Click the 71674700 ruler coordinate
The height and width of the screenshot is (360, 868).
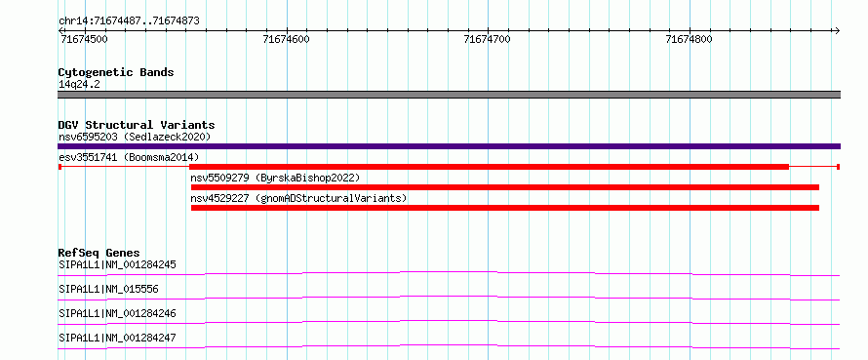488,40
